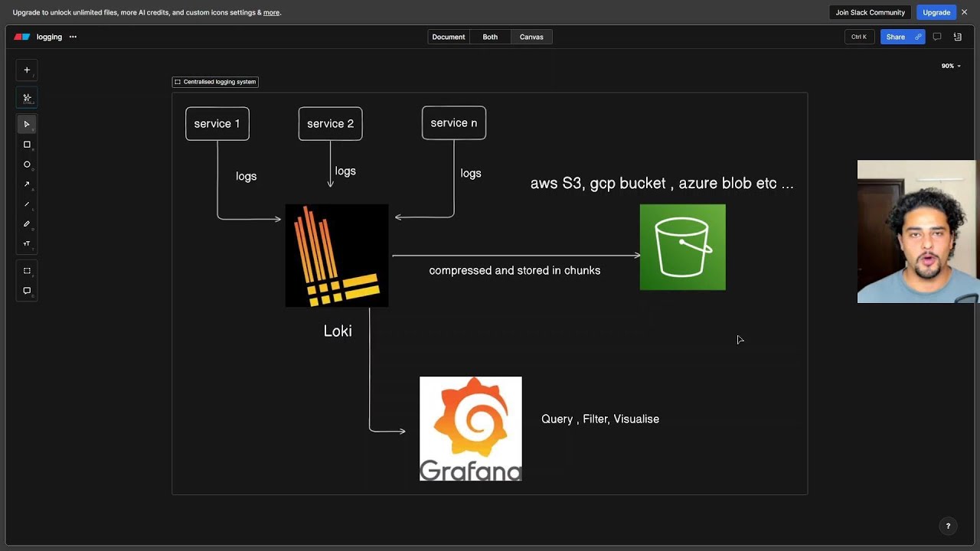Select the 'service 2' box

[331, 124]
